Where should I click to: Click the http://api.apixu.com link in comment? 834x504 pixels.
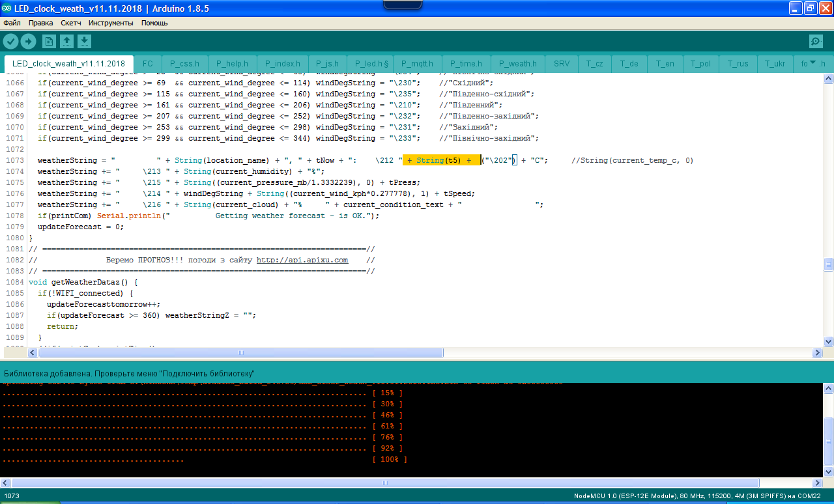[x=302, y=260]
